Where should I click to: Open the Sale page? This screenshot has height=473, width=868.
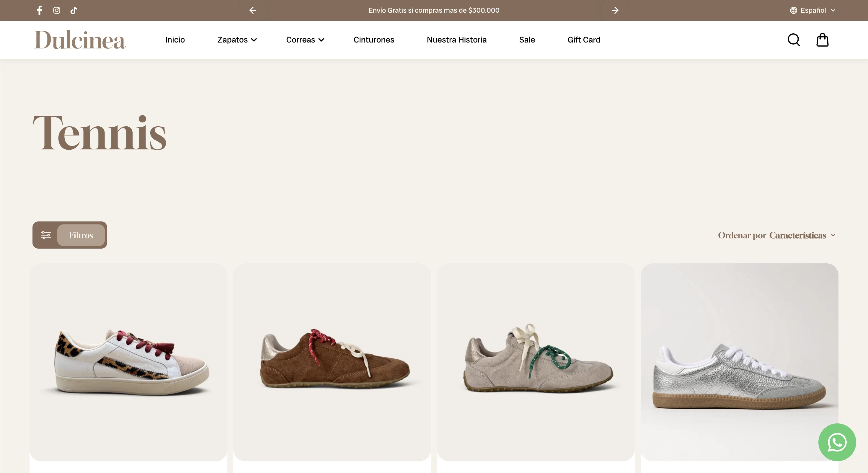tap(527, 40)
